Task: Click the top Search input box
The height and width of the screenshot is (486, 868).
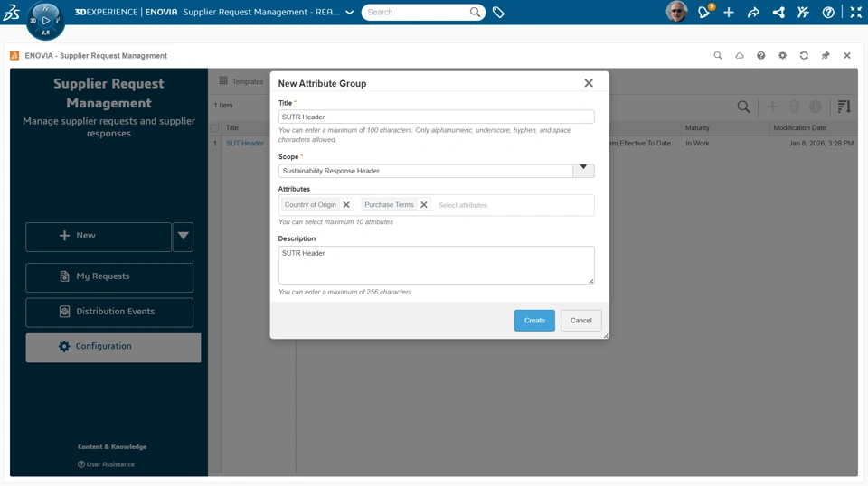Action: coord(416,12)
